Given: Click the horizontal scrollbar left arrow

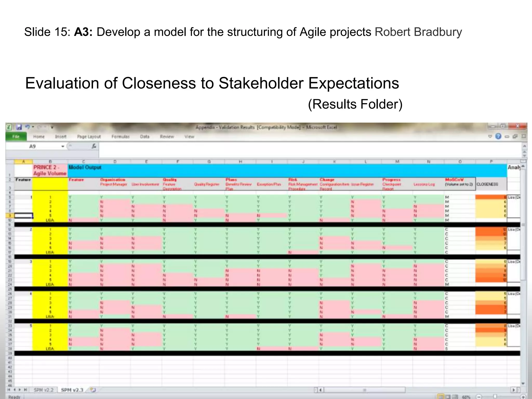Looking at the screenshot, I should pyautogui.click(x=321, y=390).
